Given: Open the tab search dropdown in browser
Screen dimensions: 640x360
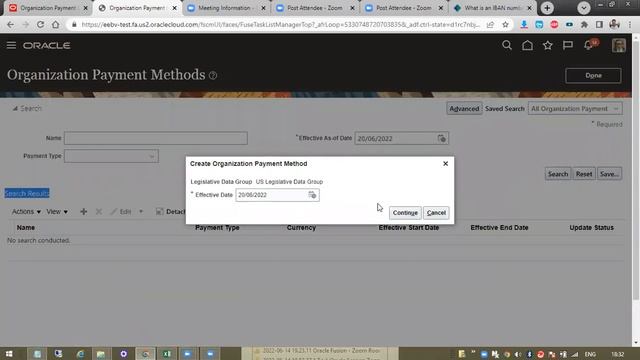Looking at the screenshot, I should point(584,8).
